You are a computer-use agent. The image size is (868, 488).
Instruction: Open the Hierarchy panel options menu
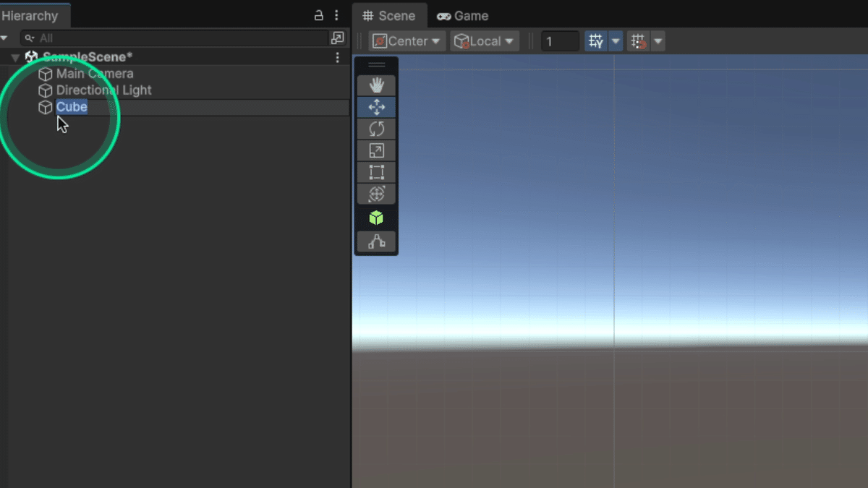click(337, 15)
